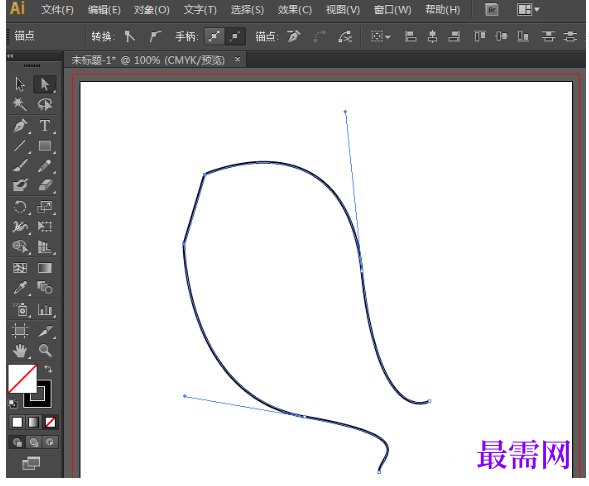Select the Direct Selection tool
589x486 pixels.
point(45,84)
